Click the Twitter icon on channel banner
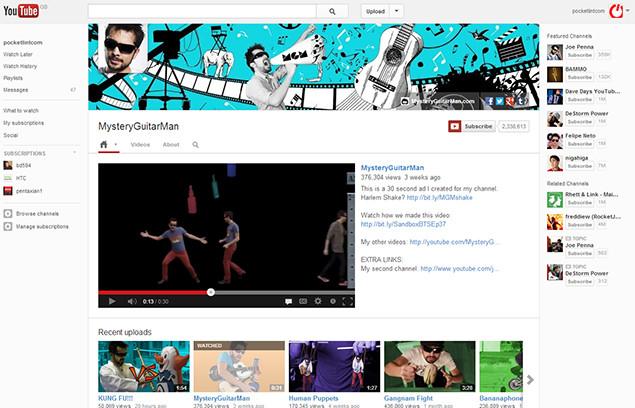Screen dimensions: 635x408 500,101
